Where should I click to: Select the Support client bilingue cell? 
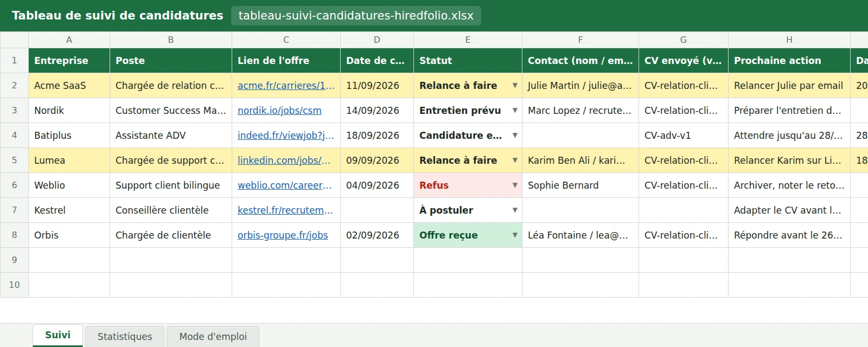tap(171, 185)
